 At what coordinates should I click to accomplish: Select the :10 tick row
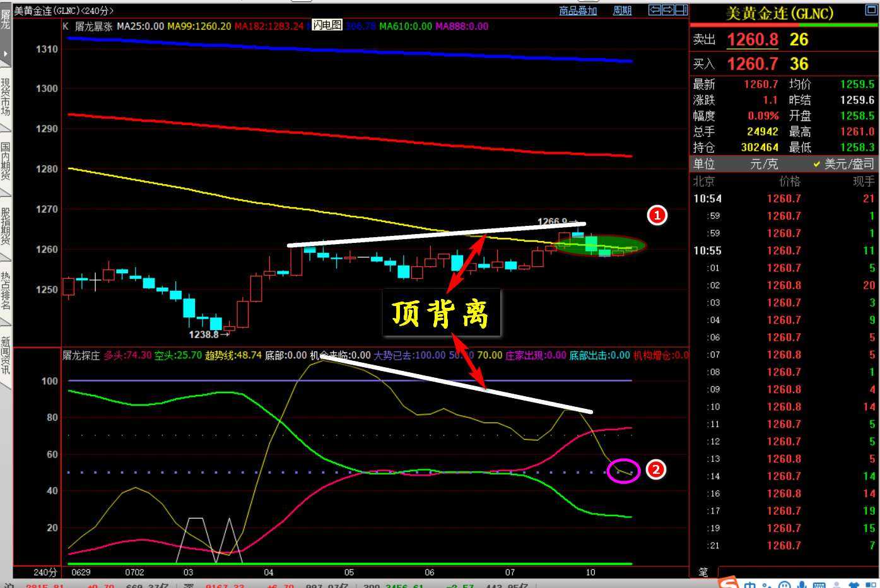click(784, 407)
